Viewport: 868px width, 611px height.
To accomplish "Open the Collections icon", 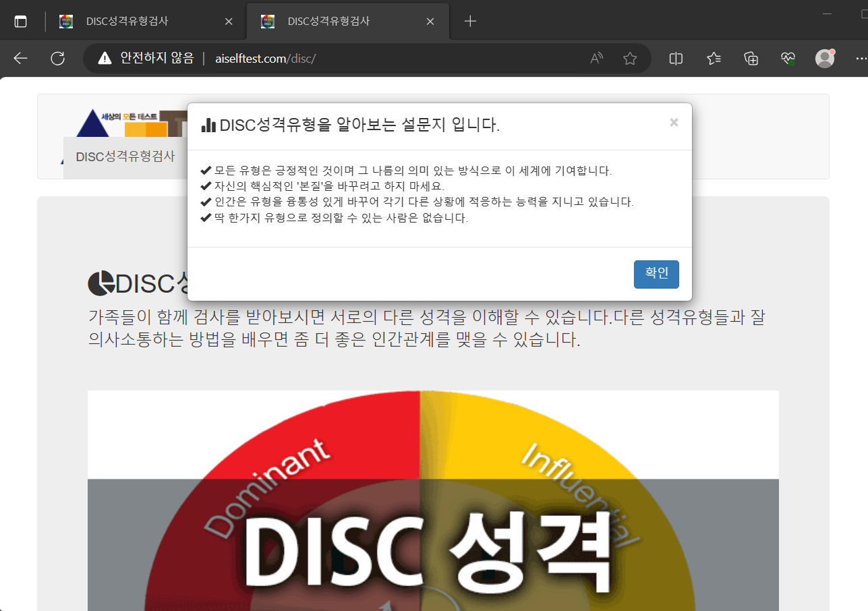I will [x=750, y=58].
